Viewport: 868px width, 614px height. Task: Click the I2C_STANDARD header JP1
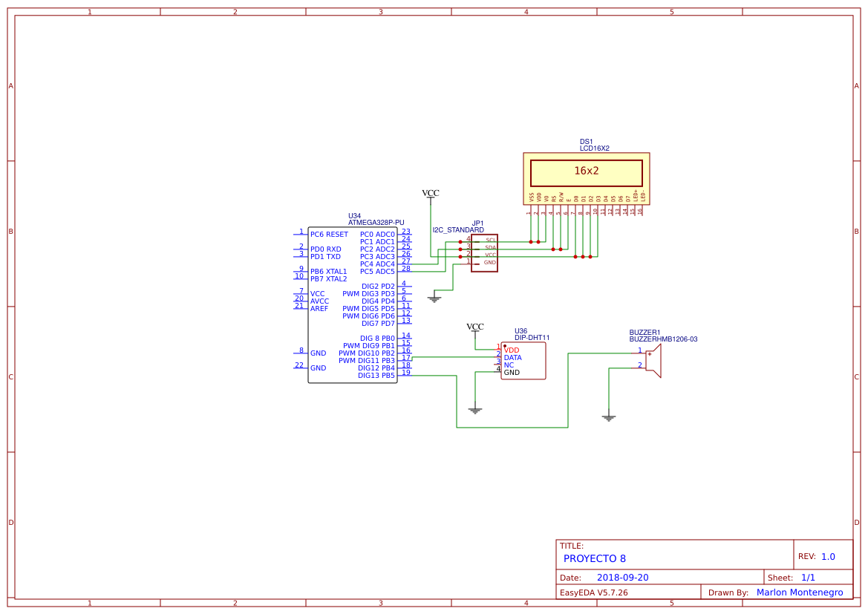pyautogui.click(x=485, y=252)
